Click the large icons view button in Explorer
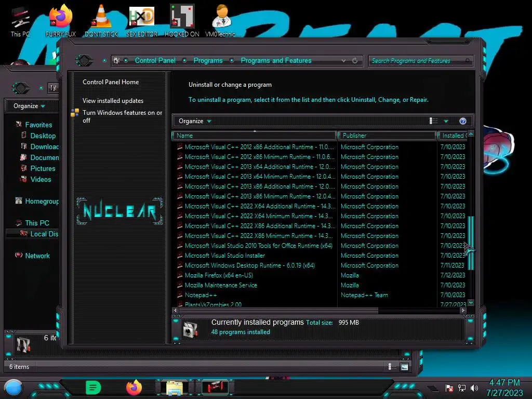This screenshot has width=532, height=399. (404, 367)
